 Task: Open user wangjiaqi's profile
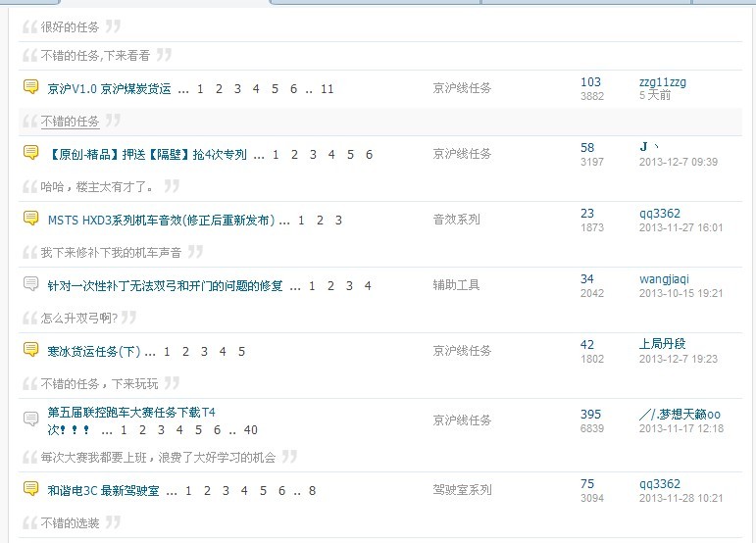click(664, 279)
